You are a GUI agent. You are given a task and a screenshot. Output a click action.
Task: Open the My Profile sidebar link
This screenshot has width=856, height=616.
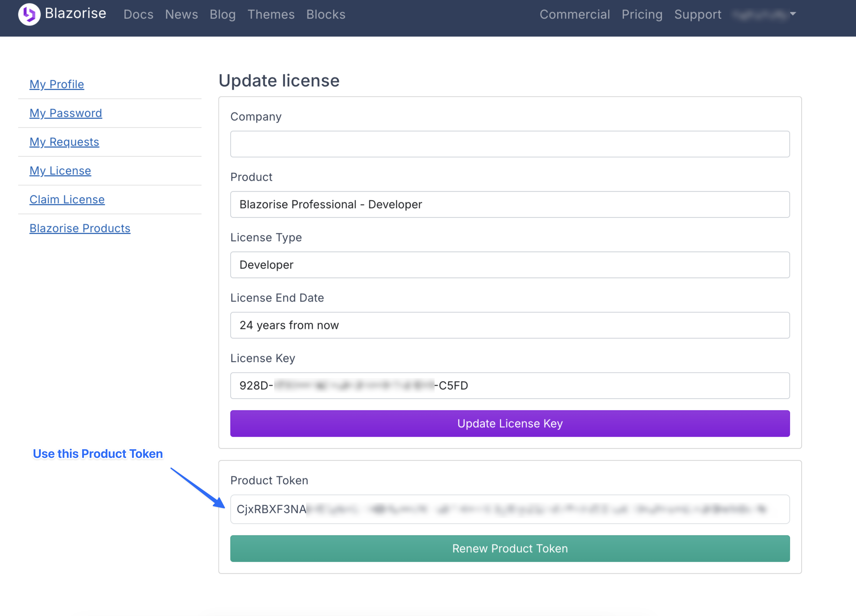click(57, 84)
